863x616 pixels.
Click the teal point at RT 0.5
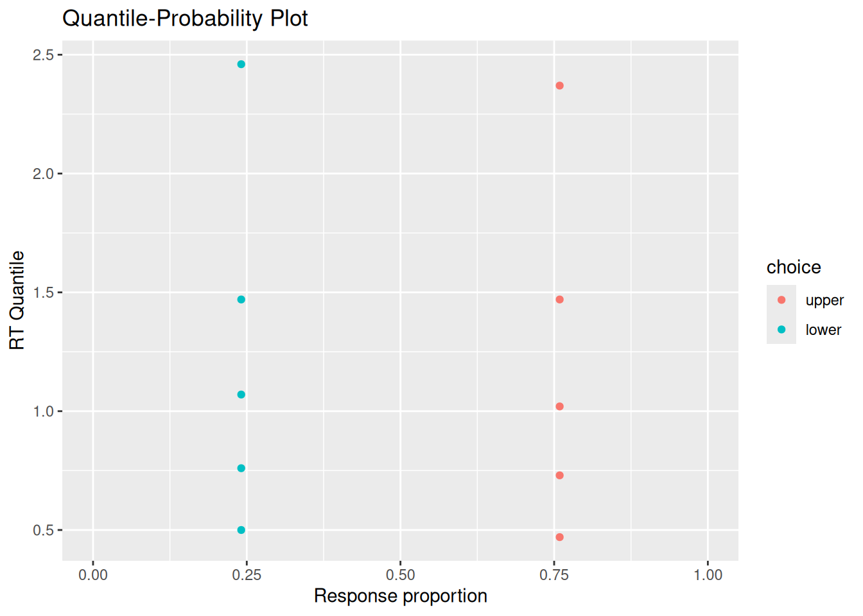point(241,530)
